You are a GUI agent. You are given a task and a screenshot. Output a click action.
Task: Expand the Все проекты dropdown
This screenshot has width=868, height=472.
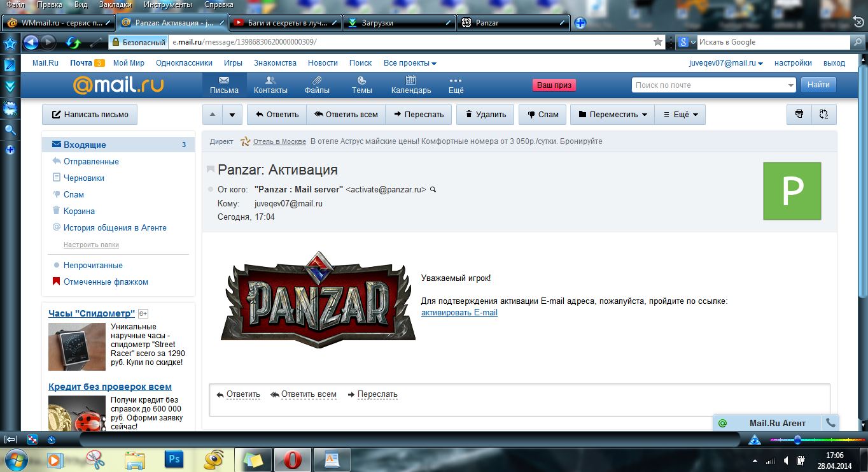click(x=410, y=63)
